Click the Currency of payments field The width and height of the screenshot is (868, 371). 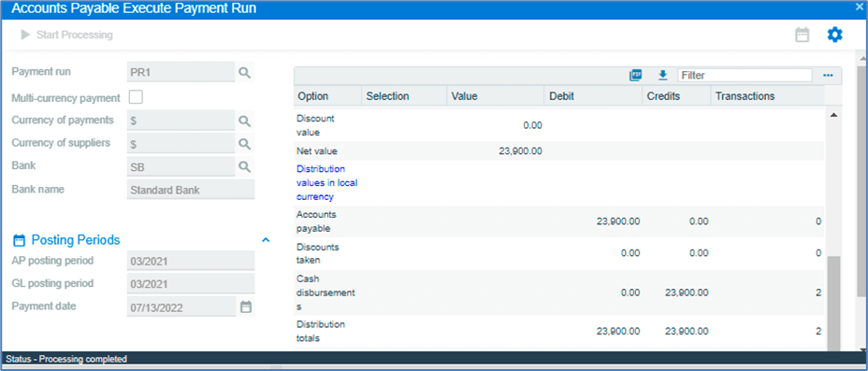pos(181,120)
